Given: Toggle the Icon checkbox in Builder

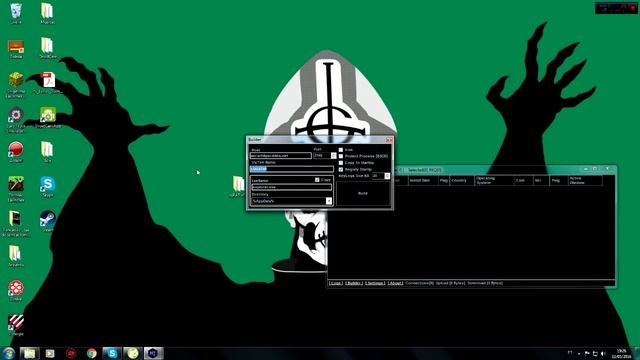Looking at the screenshot, I should (341, 150).
